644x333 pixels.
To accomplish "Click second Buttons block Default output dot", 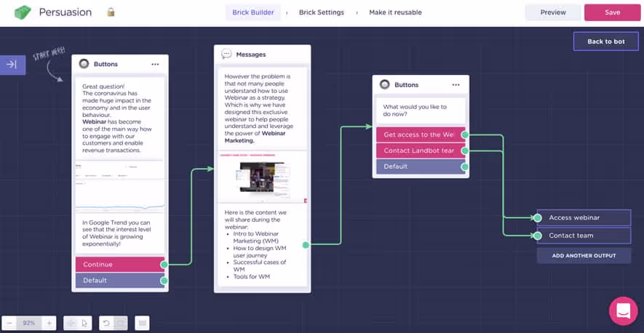I will coord(465,166).
